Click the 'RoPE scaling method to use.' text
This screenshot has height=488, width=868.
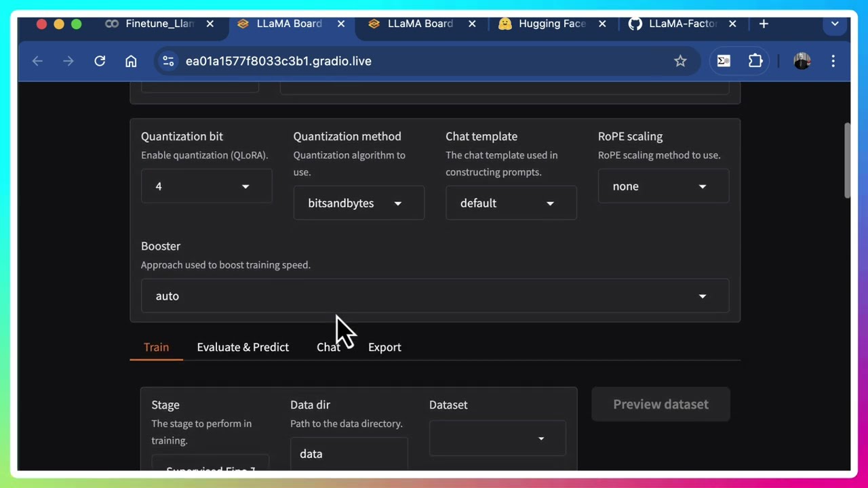coord(659,155)
